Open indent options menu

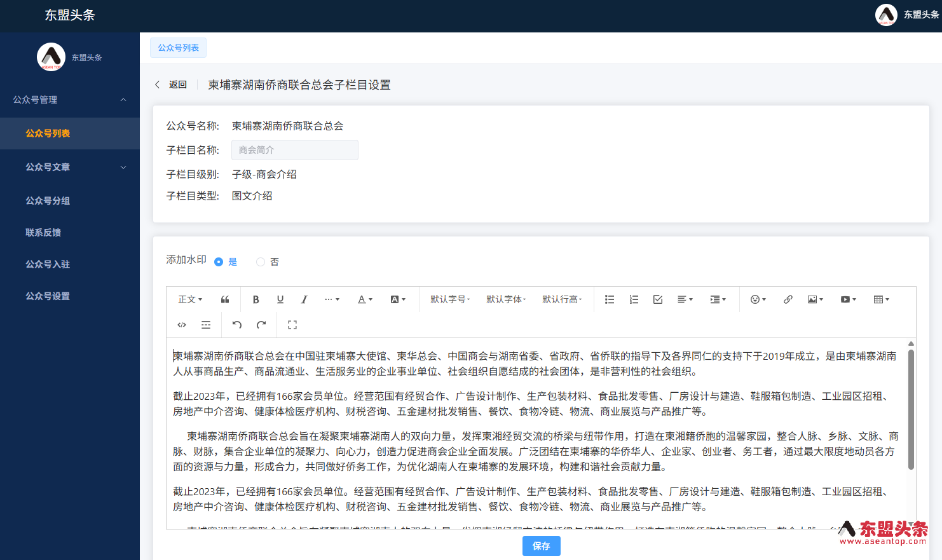point(718,299)
